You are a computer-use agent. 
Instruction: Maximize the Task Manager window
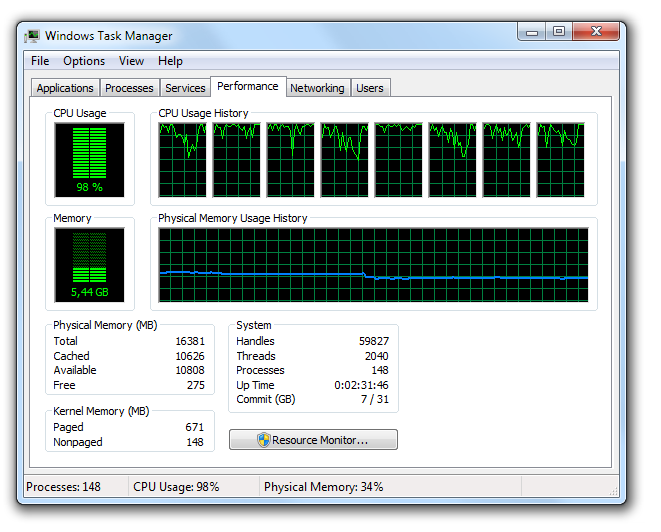click(x=558, y=32)
